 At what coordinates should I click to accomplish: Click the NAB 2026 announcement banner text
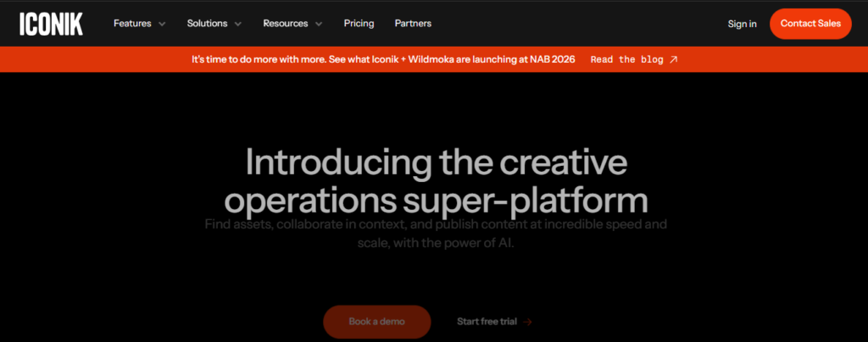(x=383, y=59)
